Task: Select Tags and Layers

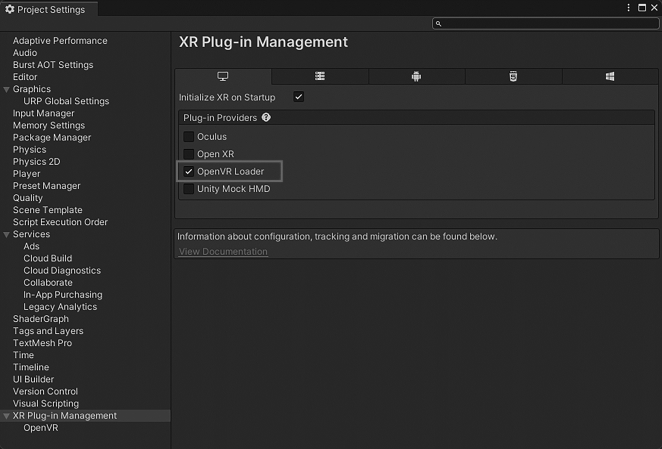Action: click(x=48, y=331)
